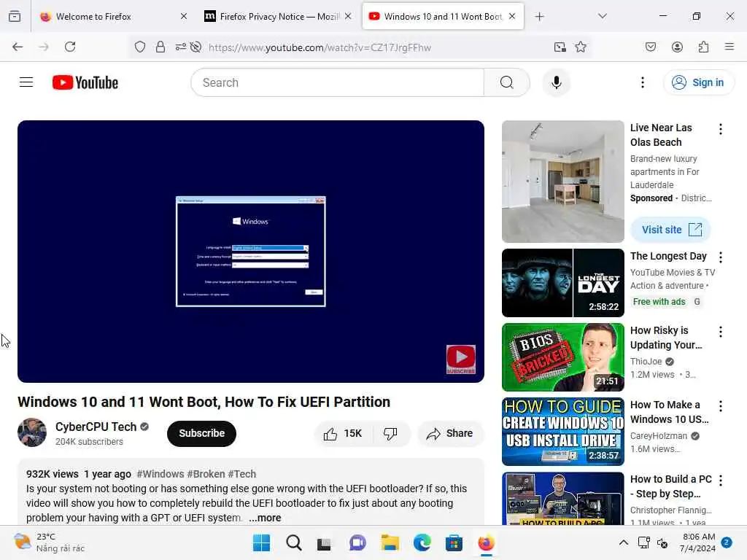This screenshot has height=560, width=747.
Task: Click the address bar URL
Action: (320, 47)
